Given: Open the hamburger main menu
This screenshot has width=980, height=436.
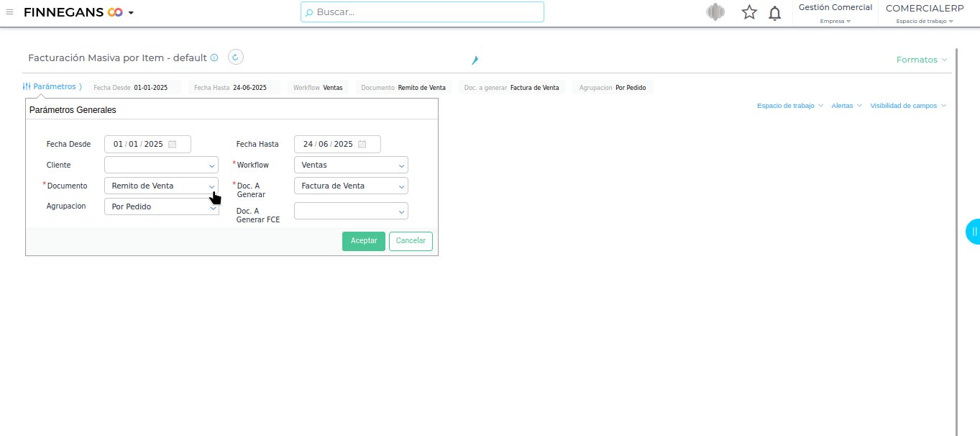Looking at the screenshot, I should pyautogui.click(x=9, y=12).
